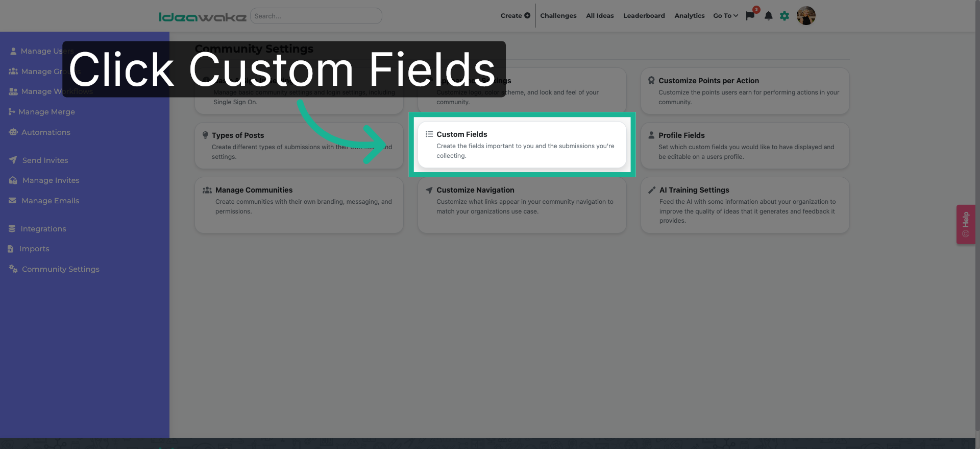Click the Ideawake logo
Image resolution: width=980 pixels, height=449 pixels.
point(203,17)
